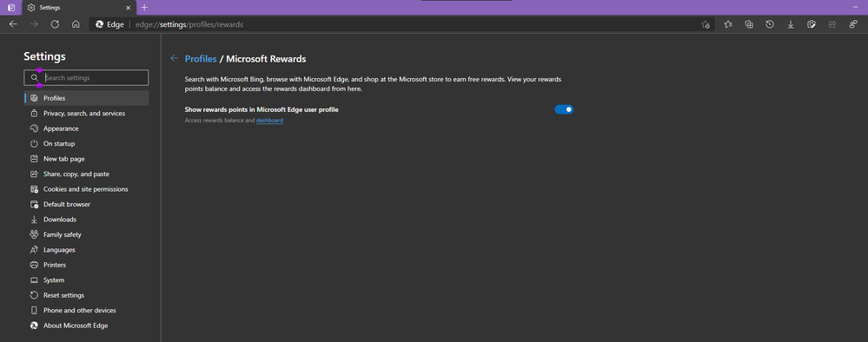Open the History toolbar icon
868x342 pixels.
[770, 24]
